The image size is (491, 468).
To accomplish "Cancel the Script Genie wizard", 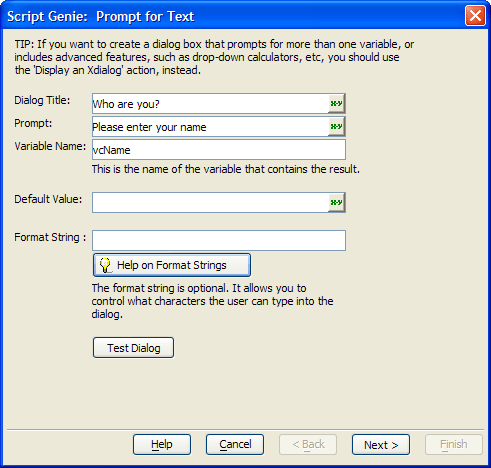I will (x=235, y=444).
